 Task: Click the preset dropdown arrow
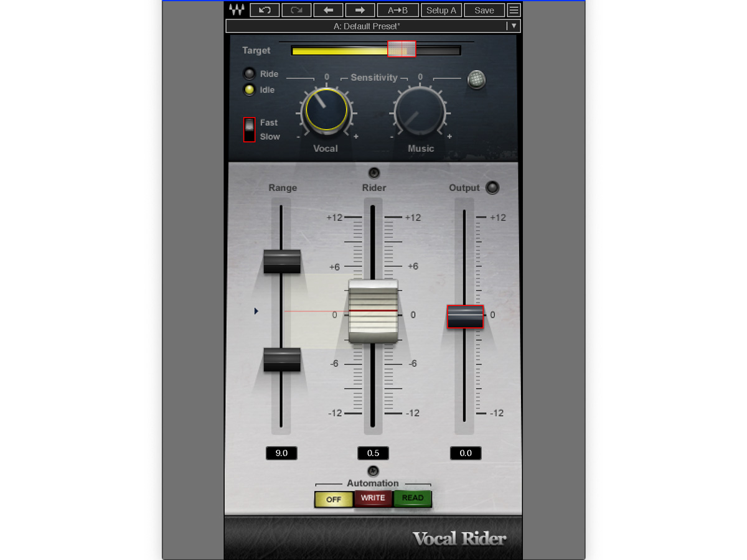click(x=514, y=26)
